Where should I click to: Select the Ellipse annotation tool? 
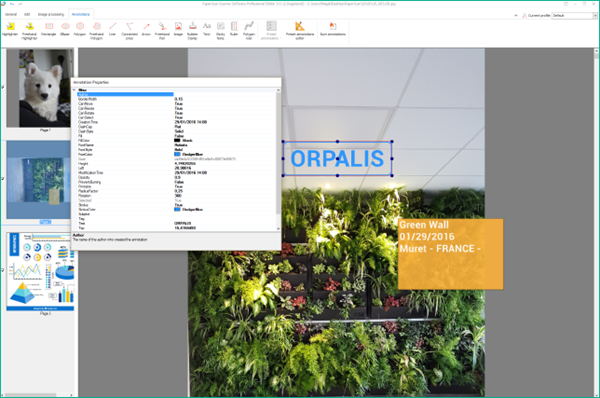coord(65,29)
